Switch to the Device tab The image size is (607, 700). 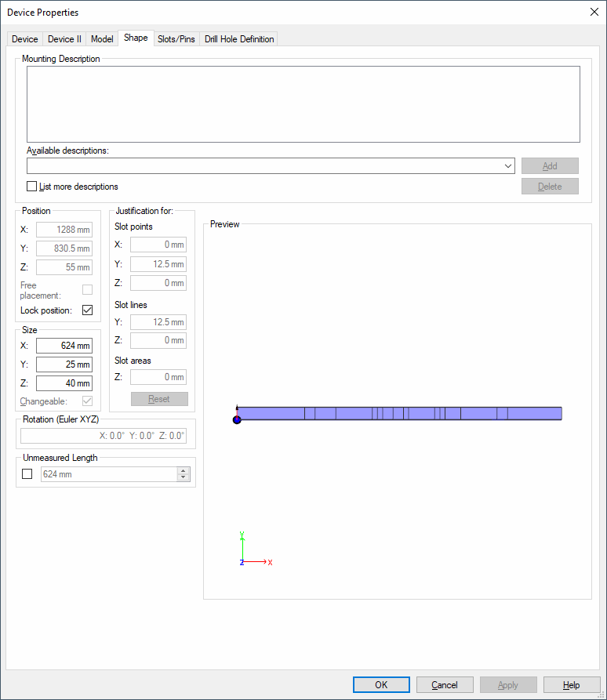point(24,39)
